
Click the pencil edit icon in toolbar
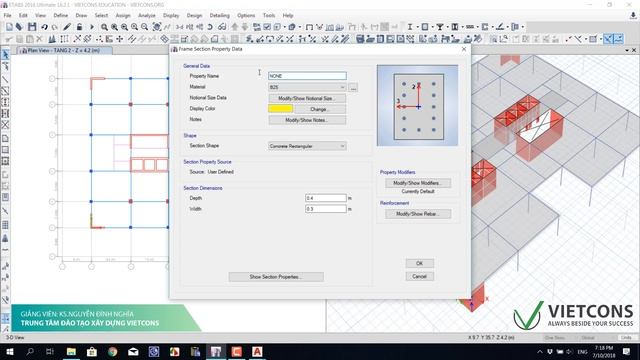pos(67,27)
